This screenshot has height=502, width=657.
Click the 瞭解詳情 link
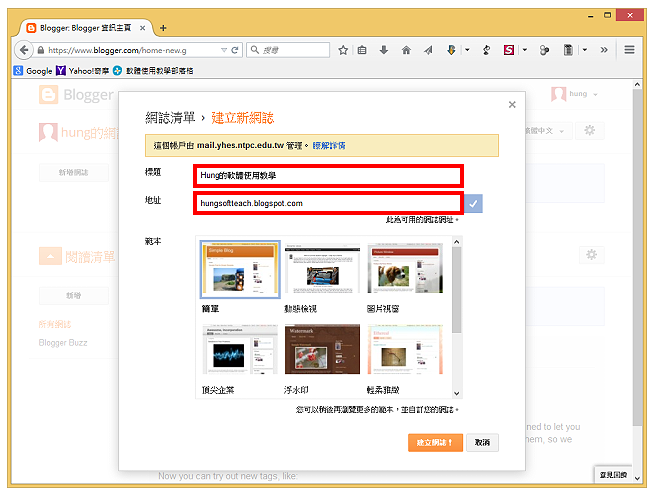(x=329, y=146)
